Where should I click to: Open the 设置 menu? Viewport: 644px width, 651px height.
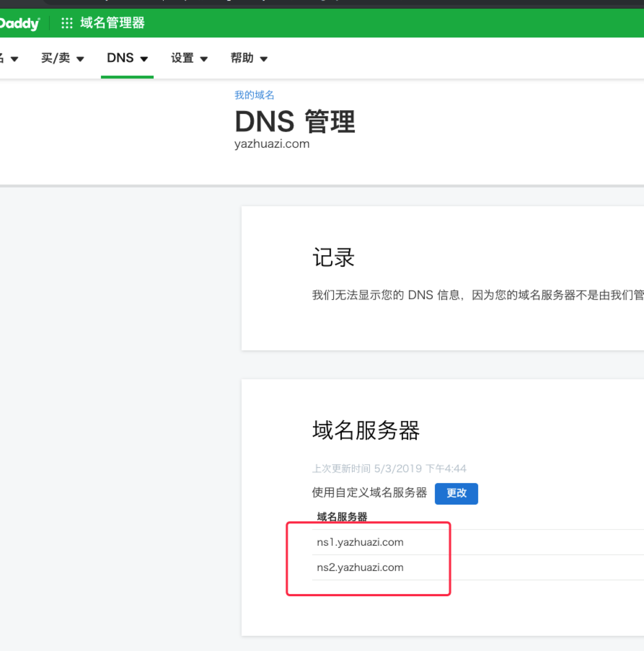click(x=182, y=58)
